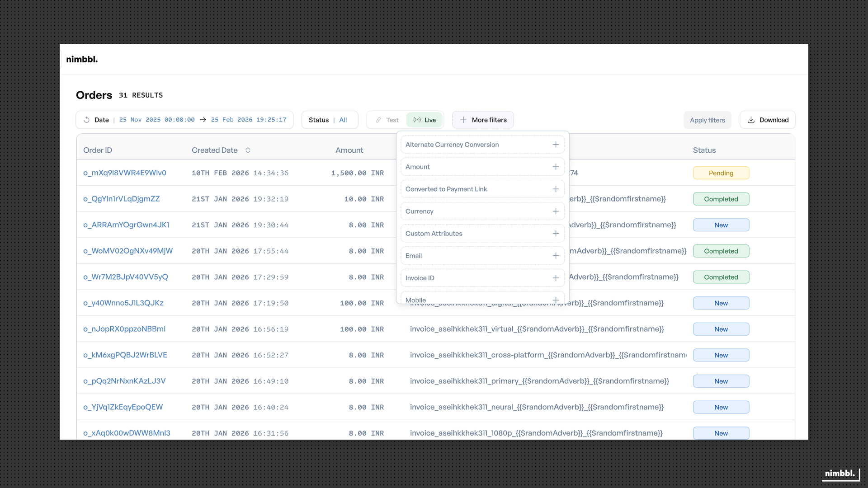Image resolution: width=868 pixels, height=488 pixels.
Task: Click the nimbbl logo
Action: 82,59
